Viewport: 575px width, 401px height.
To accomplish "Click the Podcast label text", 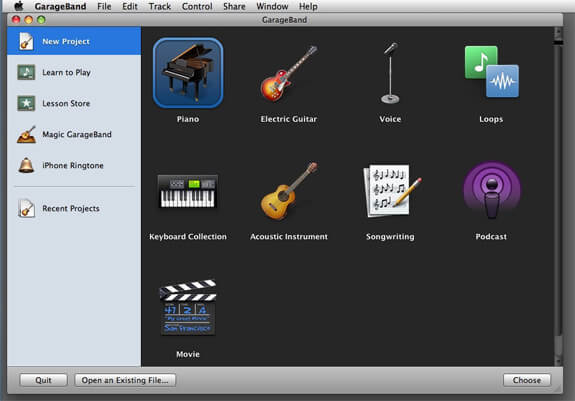I will coord(491,237).
